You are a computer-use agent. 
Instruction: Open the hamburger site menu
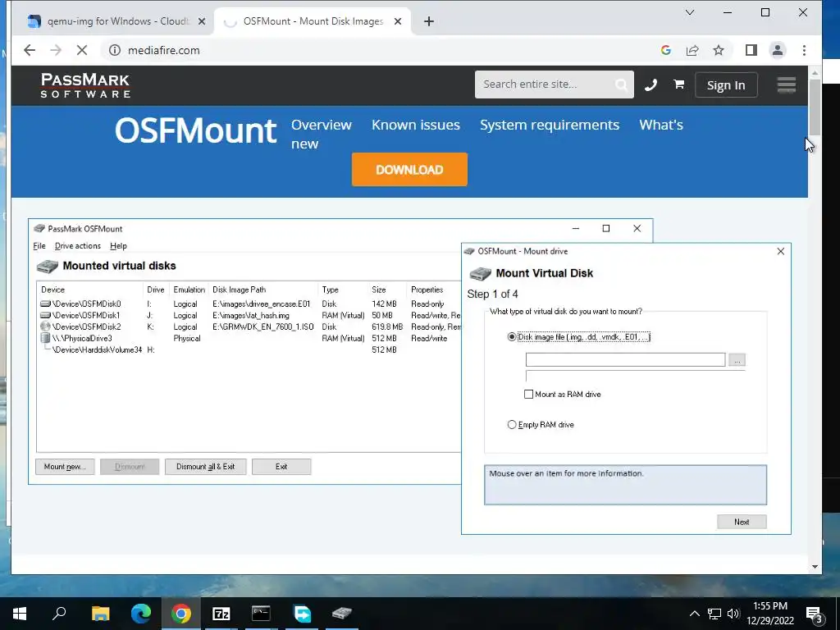point(787,84)
